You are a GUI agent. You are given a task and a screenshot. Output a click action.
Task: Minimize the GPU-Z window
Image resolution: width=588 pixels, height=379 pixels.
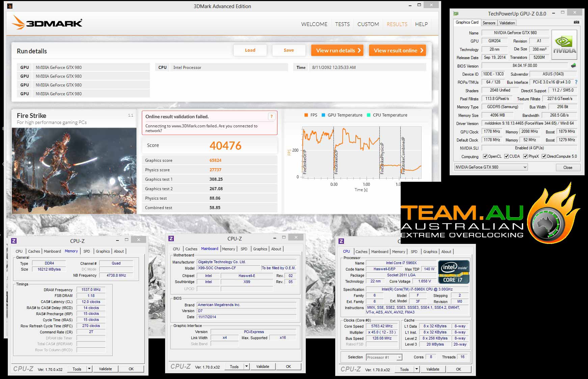point(554,13)
